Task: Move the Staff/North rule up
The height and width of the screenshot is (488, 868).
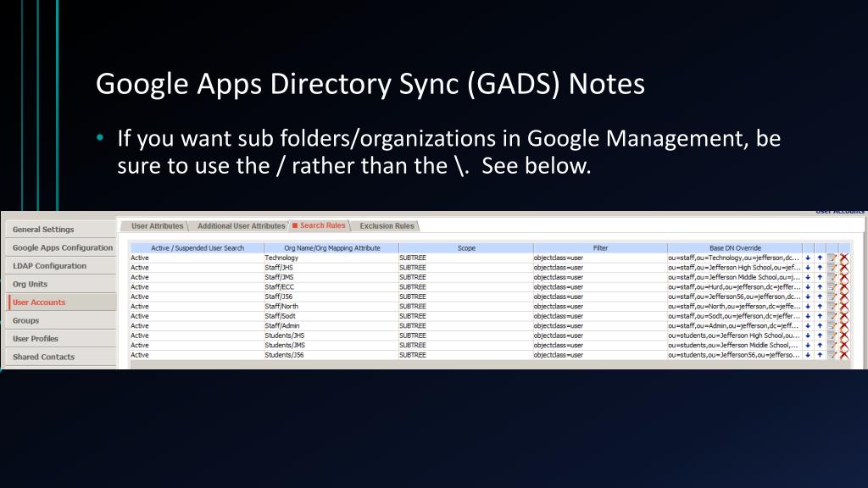Action: (x=820, y=307)
